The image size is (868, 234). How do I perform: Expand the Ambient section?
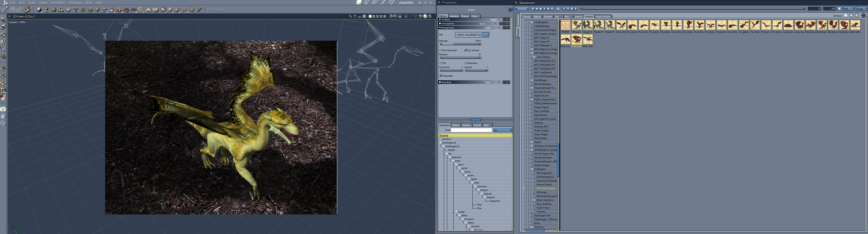click(440, 20)
